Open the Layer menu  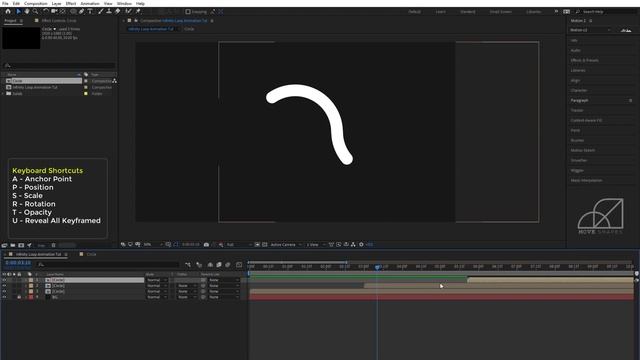pos(56,3)
